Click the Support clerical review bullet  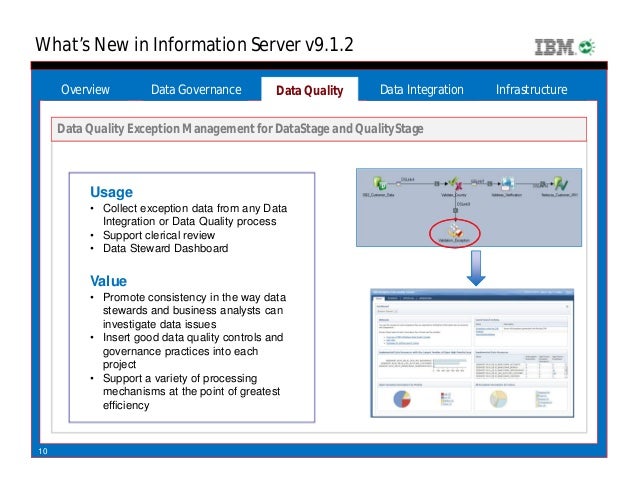click(159, 235)
